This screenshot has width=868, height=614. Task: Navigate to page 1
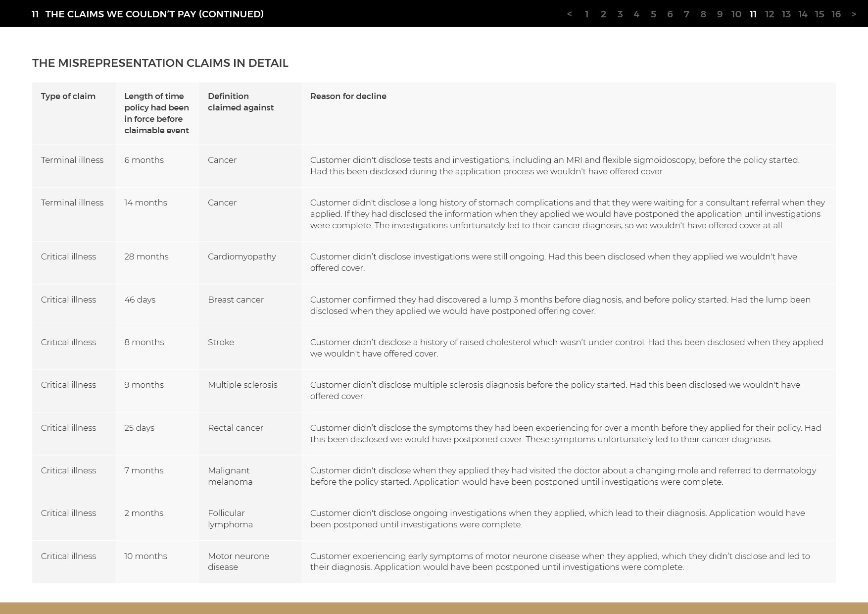point(587,14)
